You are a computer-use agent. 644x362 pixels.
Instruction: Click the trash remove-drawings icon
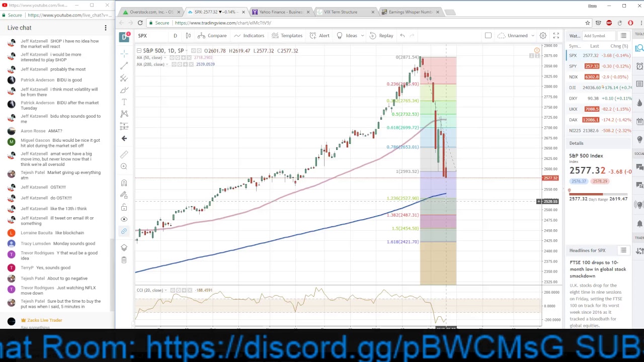124,260
